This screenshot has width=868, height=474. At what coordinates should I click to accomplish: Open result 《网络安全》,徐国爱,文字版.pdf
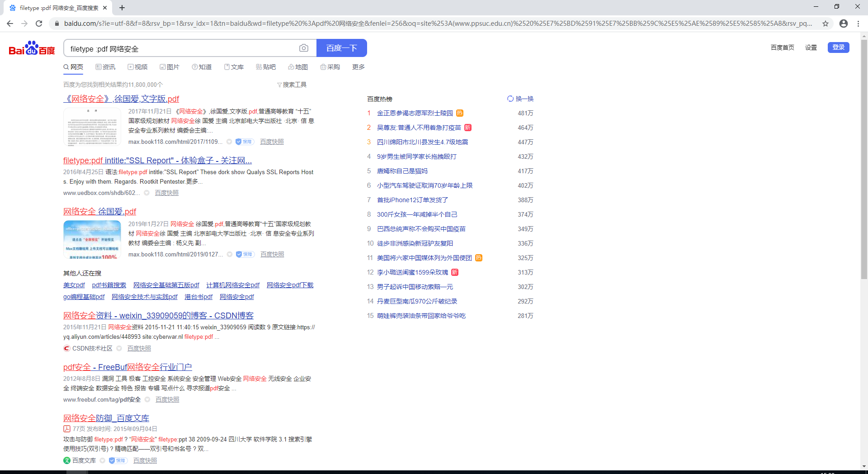[121, 99]
